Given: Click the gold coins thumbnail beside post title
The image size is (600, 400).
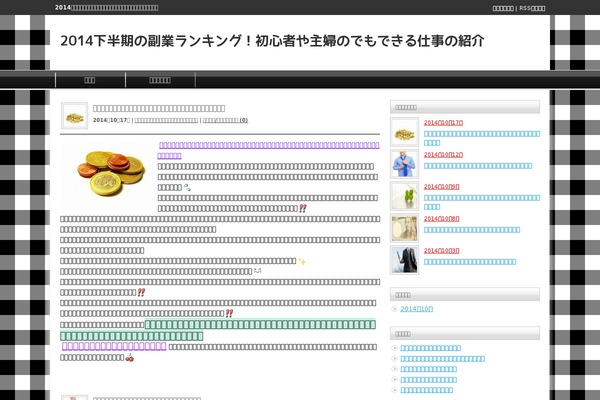Looking at the screenshot, I should click(74, 115).
